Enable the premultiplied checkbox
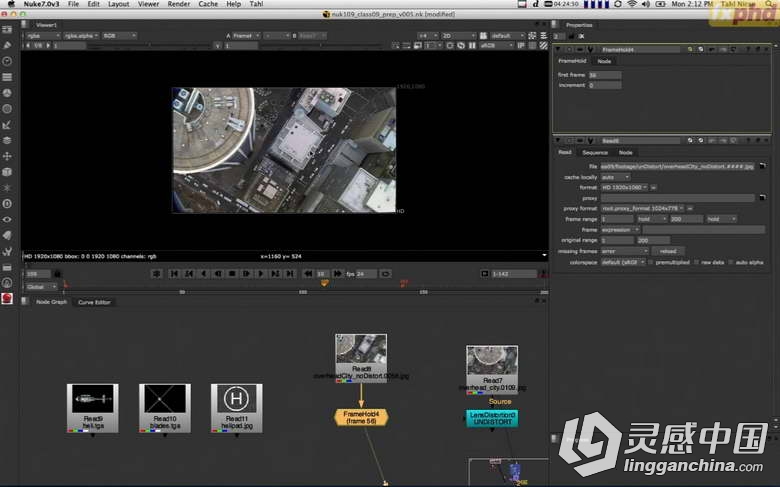This screenshot has width=780, height=487. (x=651, y=262)
